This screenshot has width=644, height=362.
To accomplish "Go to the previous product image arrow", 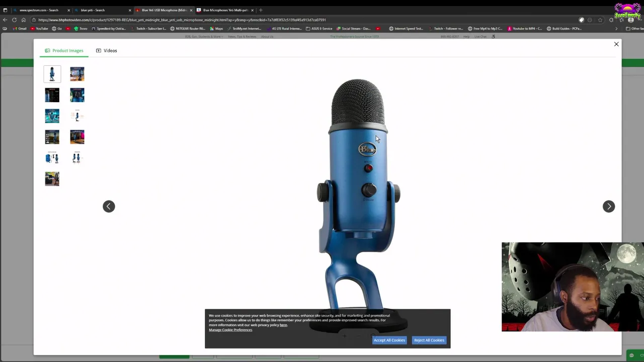I will (109, 206).
